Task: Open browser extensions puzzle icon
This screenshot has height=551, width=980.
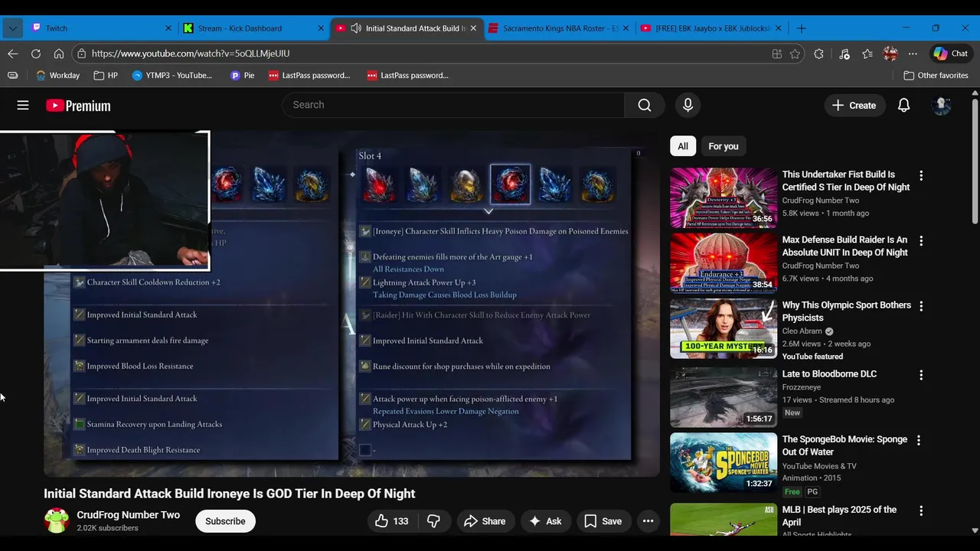Action: (818, 54)
